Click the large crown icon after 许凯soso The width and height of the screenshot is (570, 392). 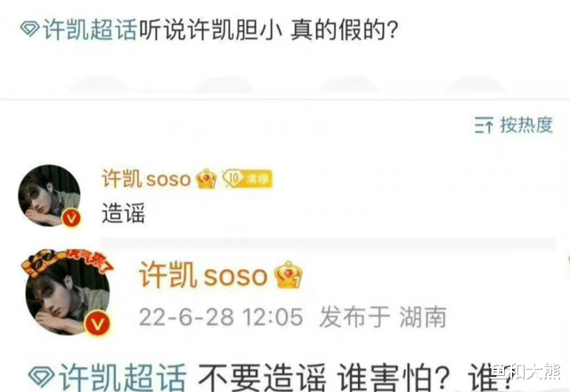[289, 275]
